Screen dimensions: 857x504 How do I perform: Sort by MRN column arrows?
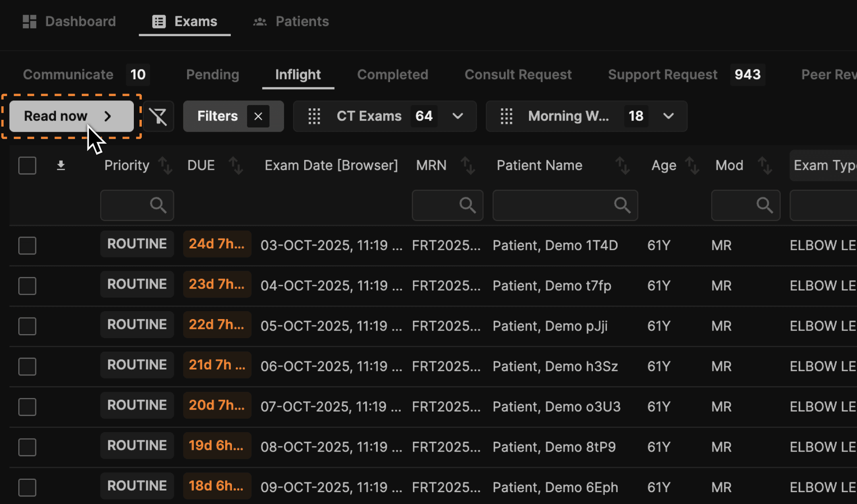(x=468, y=165)
